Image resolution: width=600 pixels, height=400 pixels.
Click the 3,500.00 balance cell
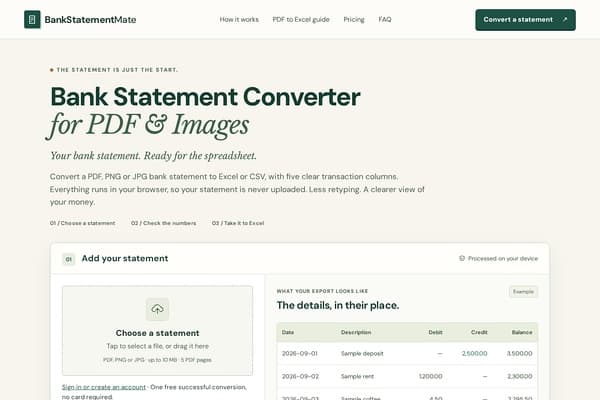[x=519, y=353]
